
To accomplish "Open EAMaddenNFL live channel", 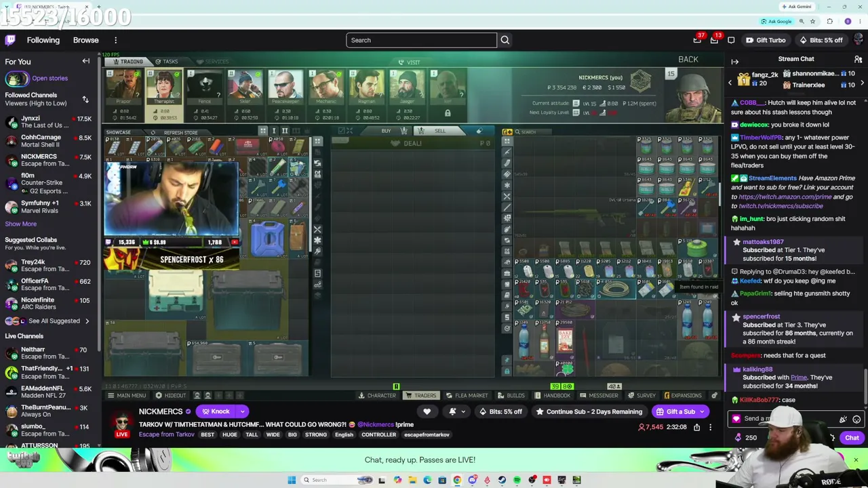I will point(48,392).
